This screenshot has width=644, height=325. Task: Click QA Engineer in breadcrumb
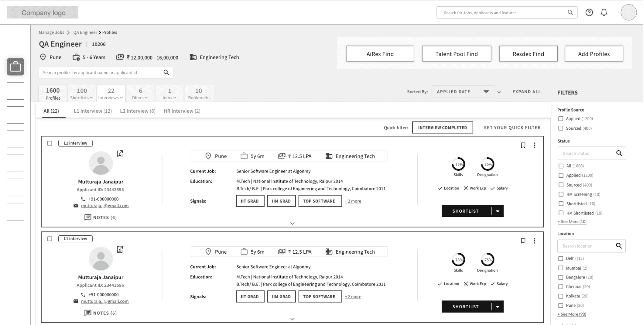pyautogui.click(x=85, y=32)
